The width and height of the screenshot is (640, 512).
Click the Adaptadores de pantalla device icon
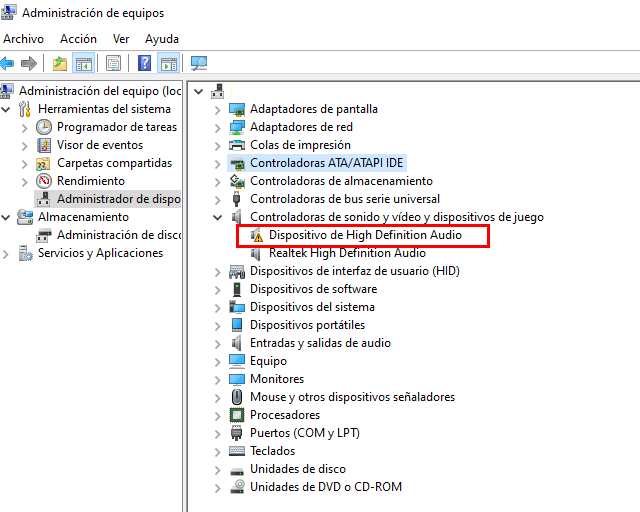237,109
